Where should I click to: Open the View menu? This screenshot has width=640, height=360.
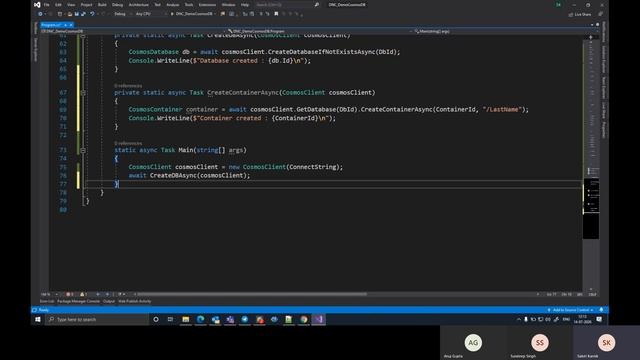71,5
